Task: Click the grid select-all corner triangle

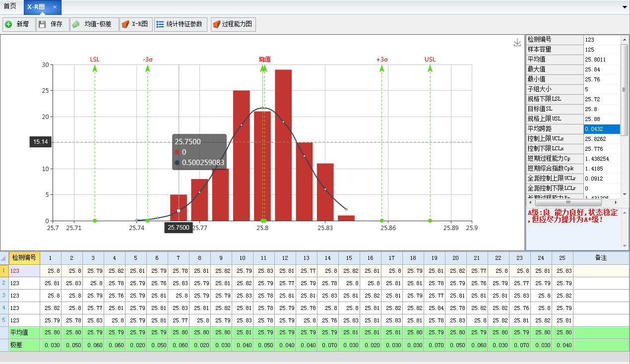Action: [4, 258]
